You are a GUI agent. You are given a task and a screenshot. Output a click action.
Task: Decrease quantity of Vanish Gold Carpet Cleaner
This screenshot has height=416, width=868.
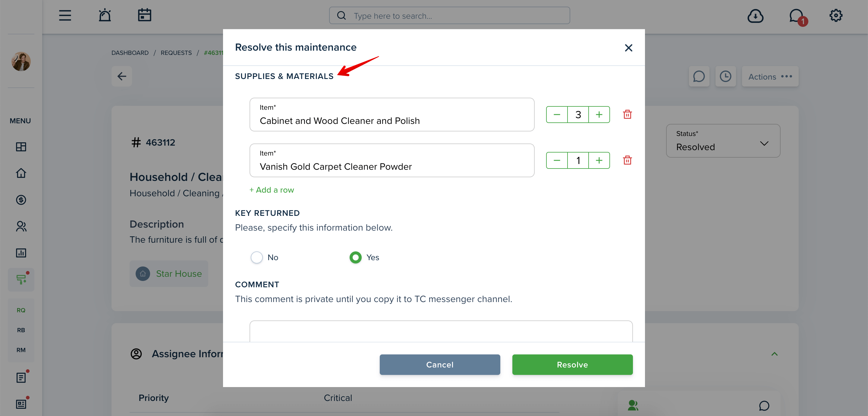(557, 160)
